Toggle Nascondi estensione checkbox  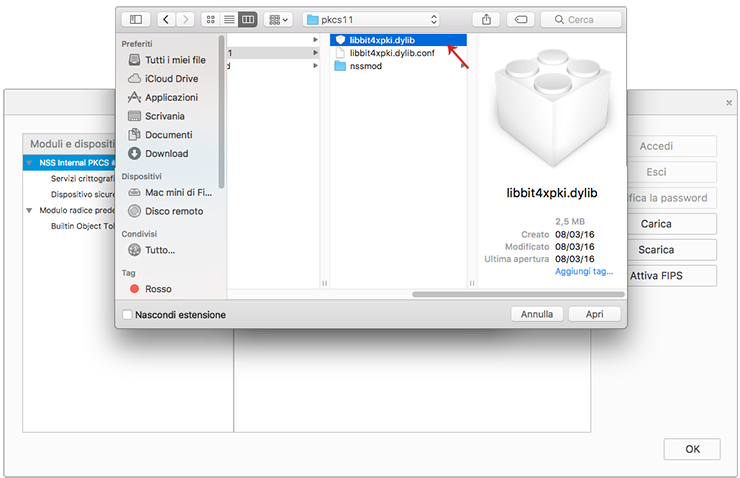pos(127,315)
